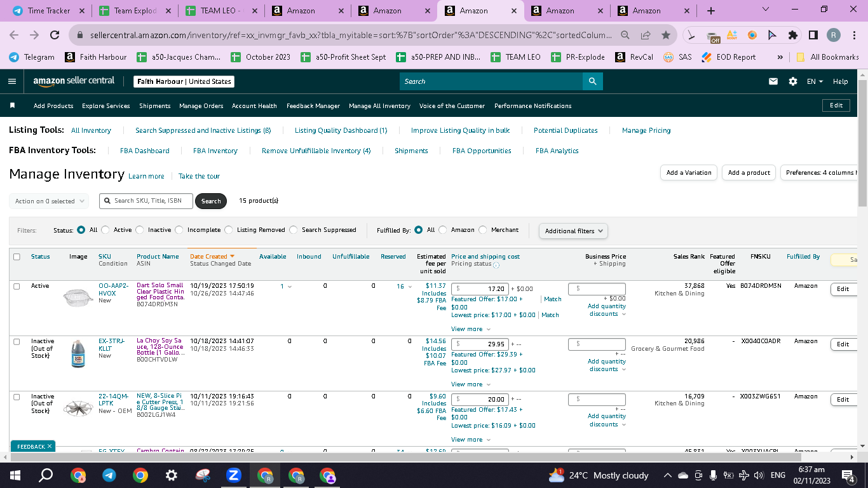The image size is (868, 488).
Task: Open the EN language dropdown
Action: tap(815, 81)
